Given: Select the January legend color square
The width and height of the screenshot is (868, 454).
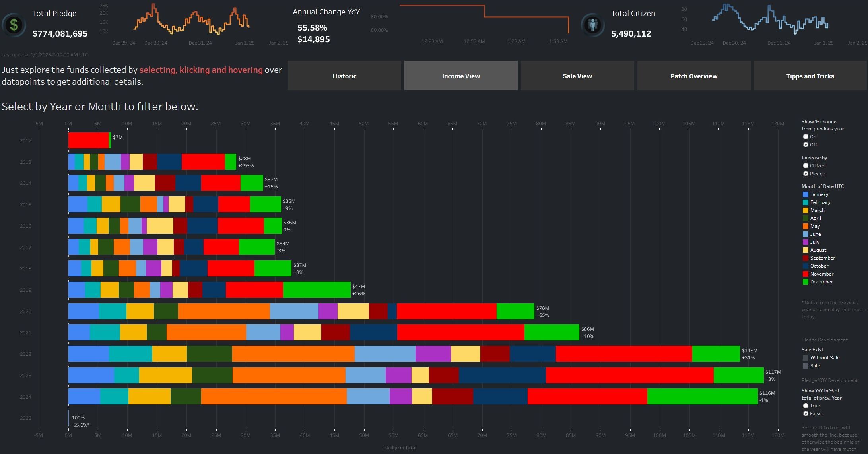Looking at the screenshot, I should [806, 194].
